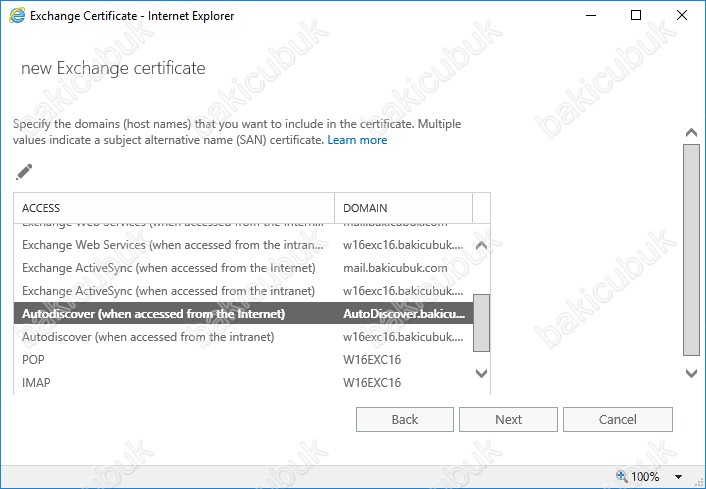The width and height of the screenshot is (706, 489).
Task: Click the Internet Explorer logo icon
Action: (x=17, y=16)
